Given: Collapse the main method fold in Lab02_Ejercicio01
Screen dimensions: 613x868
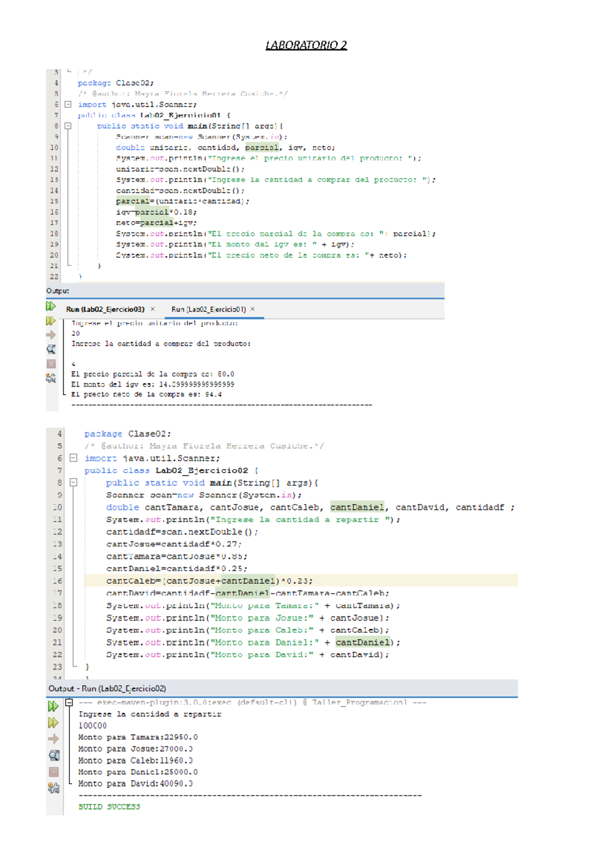Looking at the screenshot, I should click(68, 126).
